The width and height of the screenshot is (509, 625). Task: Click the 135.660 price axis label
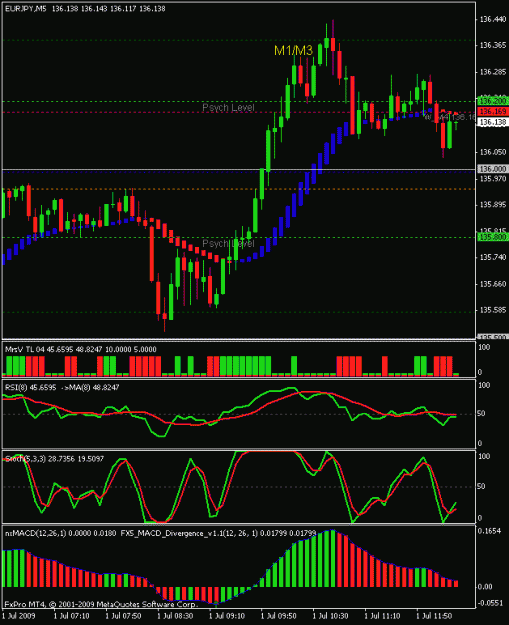click(493, 284)
